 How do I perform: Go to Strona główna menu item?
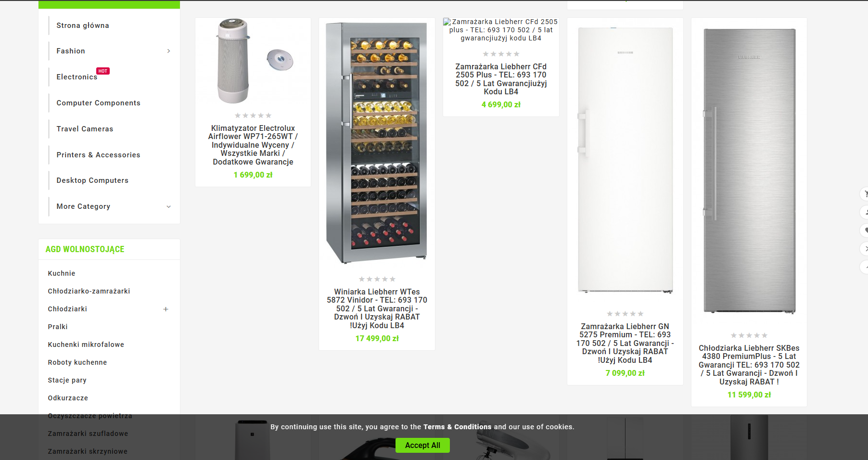[83, 26]
